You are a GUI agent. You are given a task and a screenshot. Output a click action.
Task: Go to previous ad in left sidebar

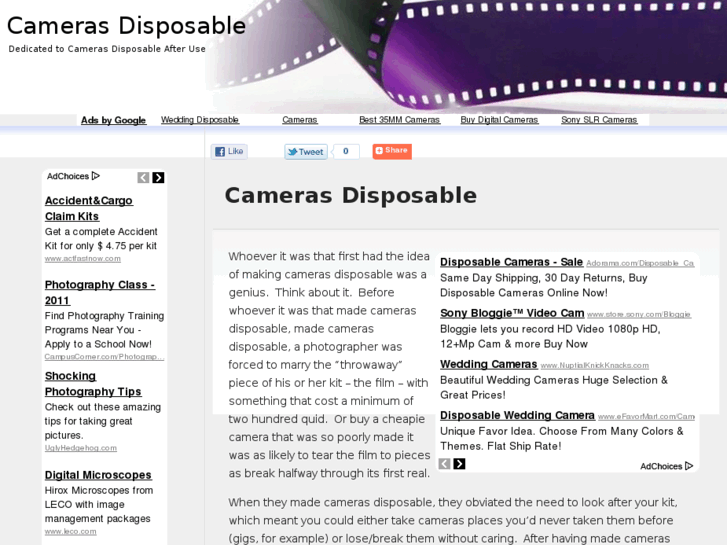click(143, 178)
